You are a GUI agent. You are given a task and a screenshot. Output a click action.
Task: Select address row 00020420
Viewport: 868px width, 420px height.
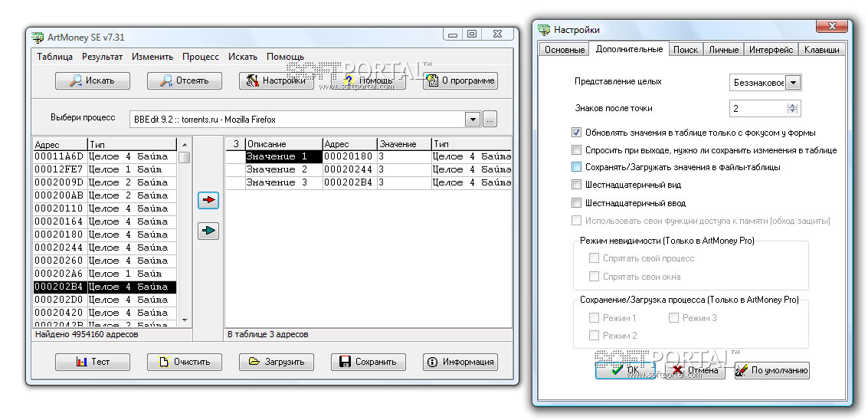105,313
